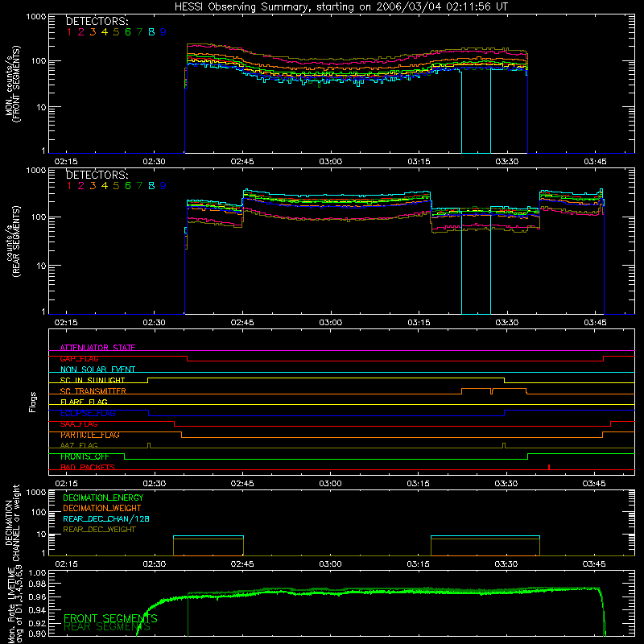Select the PARTICLE_FLAG label
The image size is (644, 644).
(x=90, y=435)
